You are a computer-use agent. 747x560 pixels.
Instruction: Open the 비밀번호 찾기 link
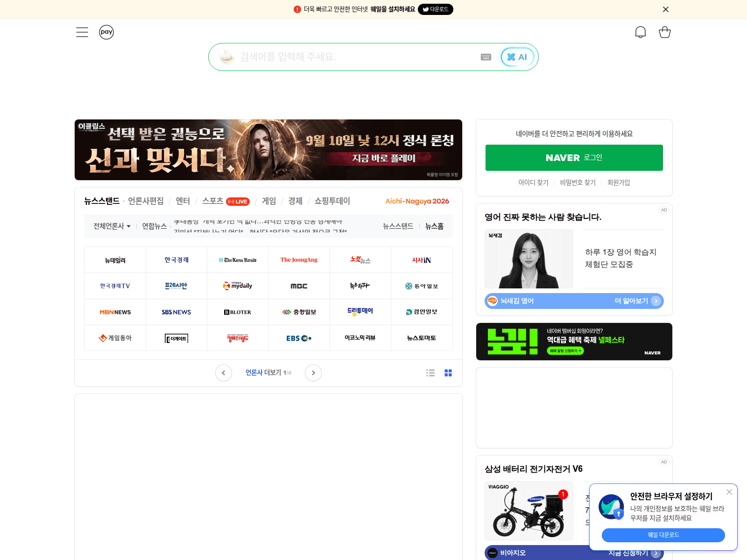(x=578, y=182)
